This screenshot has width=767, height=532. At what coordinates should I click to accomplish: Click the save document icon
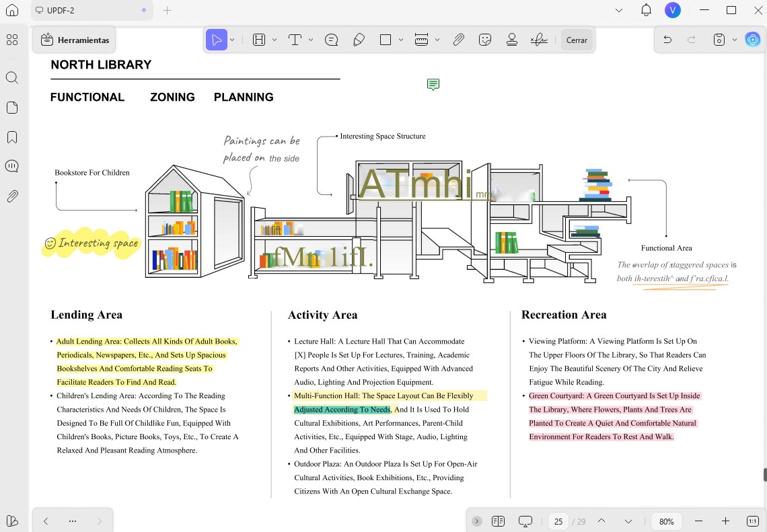[719, 40]
